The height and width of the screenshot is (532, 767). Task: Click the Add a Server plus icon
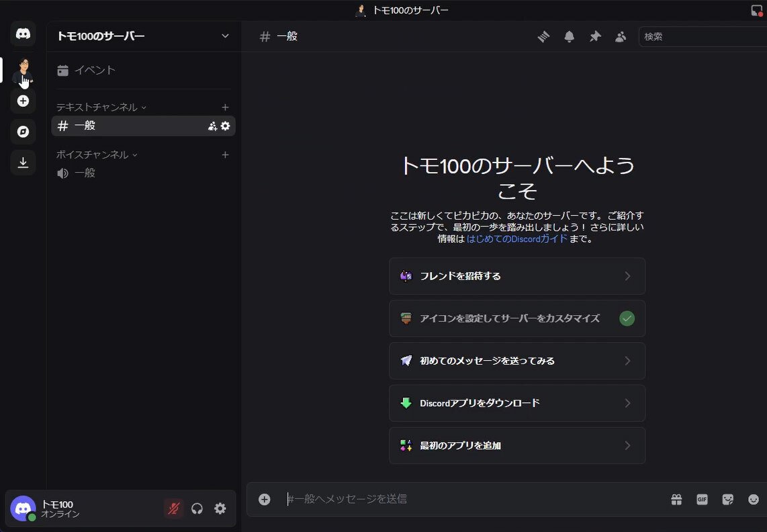pos(23,101)
